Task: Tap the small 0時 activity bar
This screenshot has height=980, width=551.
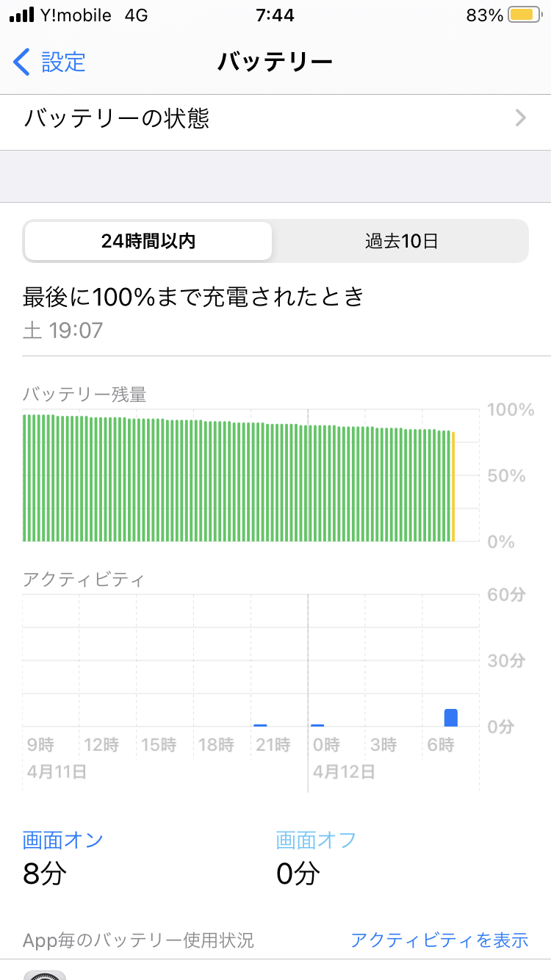Action: click(x=317, y=725)
